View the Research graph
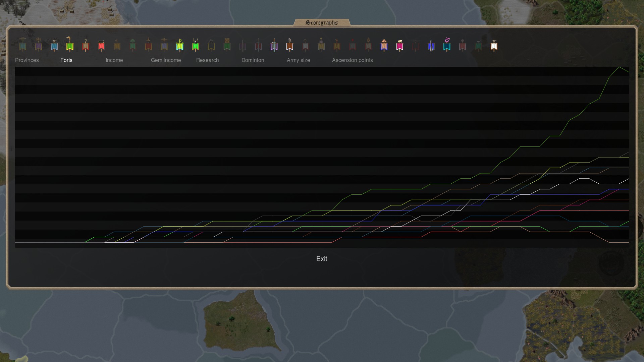This screenshot has width=644, height=362. click(x=208, y=60)
